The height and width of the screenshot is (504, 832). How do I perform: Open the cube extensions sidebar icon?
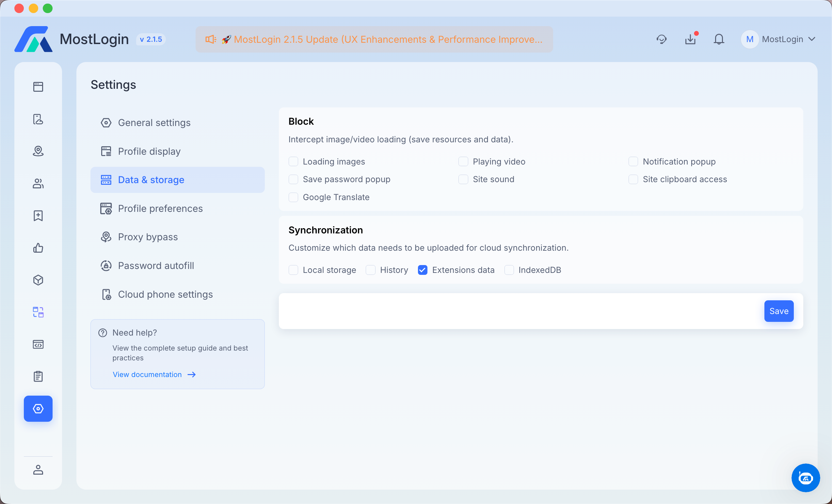[x=38, y=280]
